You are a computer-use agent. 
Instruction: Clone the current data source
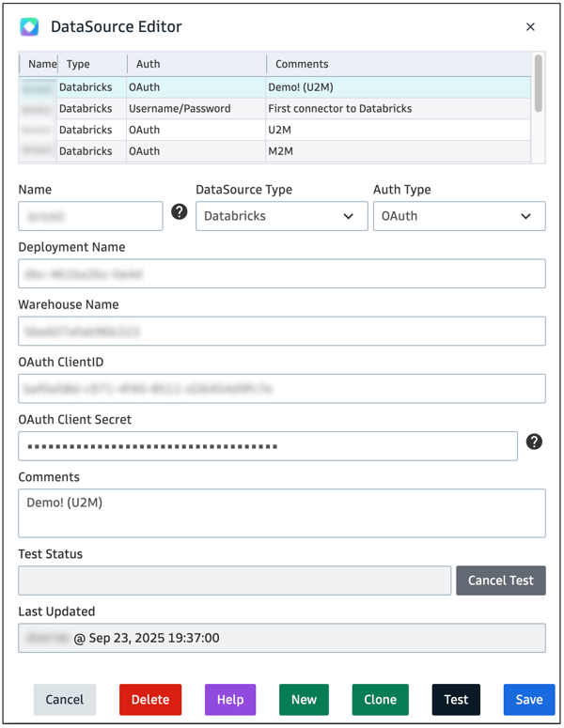click(x=380, y=700)
